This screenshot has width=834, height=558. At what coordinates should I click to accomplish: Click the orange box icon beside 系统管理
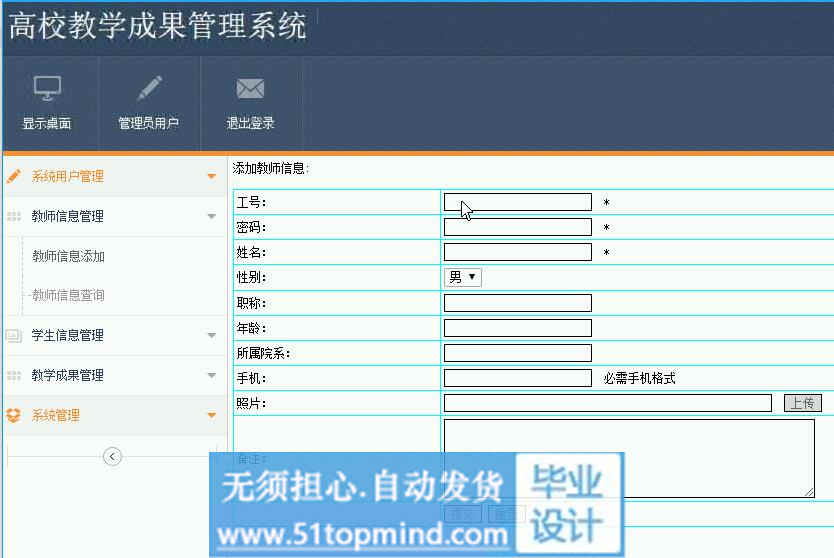[14, 416]
